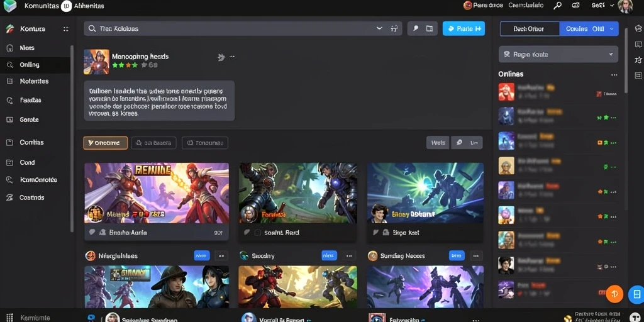This screenshot has width=644, height=322.
Task: Click the blue button beside Nrienglelnlees
Action: pyautogui.click(x=202, y=256)
